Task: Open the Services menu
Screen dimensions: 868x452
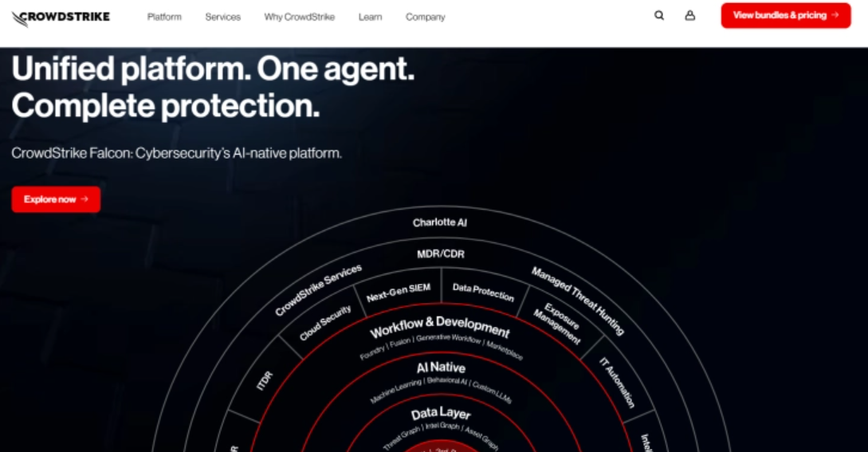Action: (x=223, y=18)
